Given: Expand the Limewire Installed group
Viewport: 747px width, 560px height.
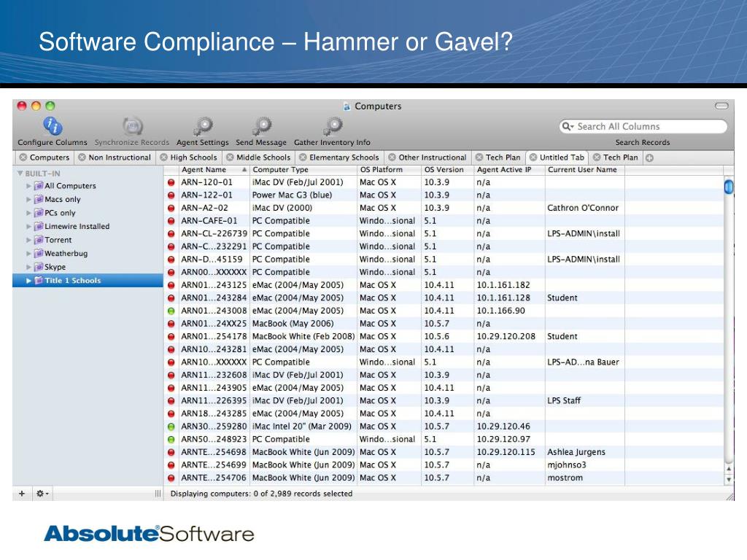Looking at the screenshot, I should pos(28,226).
